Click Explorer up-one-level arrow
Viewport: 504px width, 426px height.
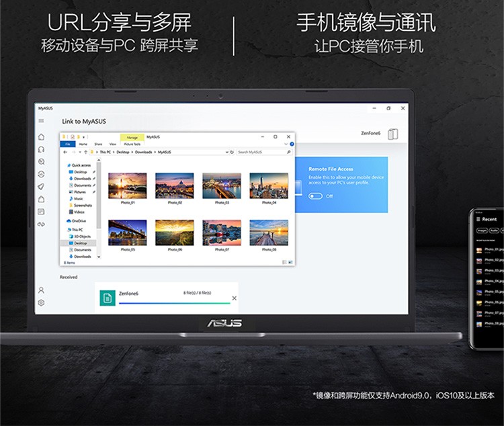[85, 152]
